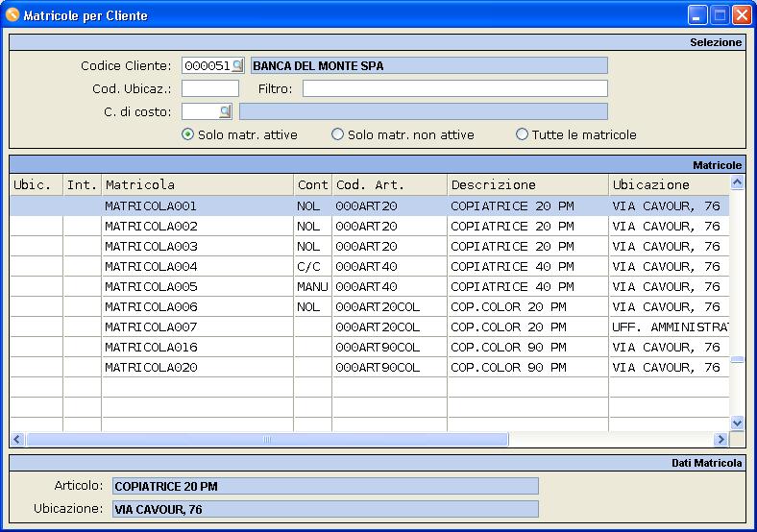757x532 pixels.
Task: Click the Ubicazione column header
Action: click(x=670, y=185)
